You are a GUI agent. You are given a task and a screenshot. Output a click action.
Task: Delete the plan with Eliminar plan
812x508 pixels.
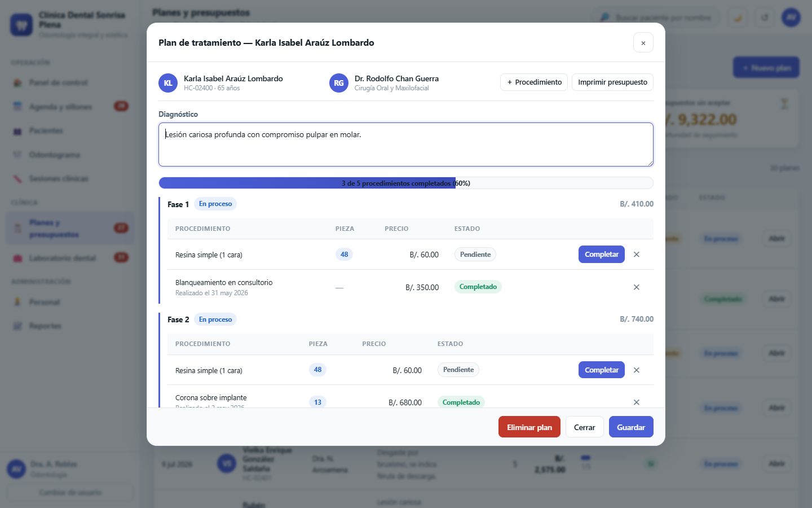(529, 427)
